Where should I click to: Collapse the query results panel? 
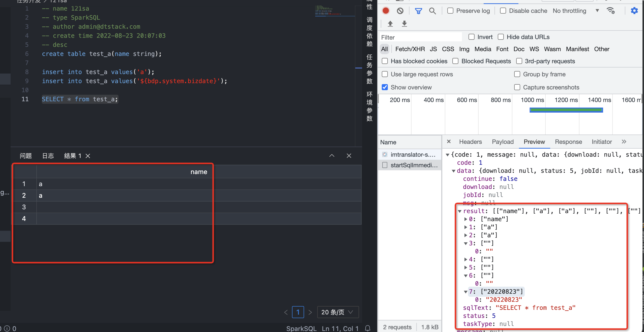332,156
